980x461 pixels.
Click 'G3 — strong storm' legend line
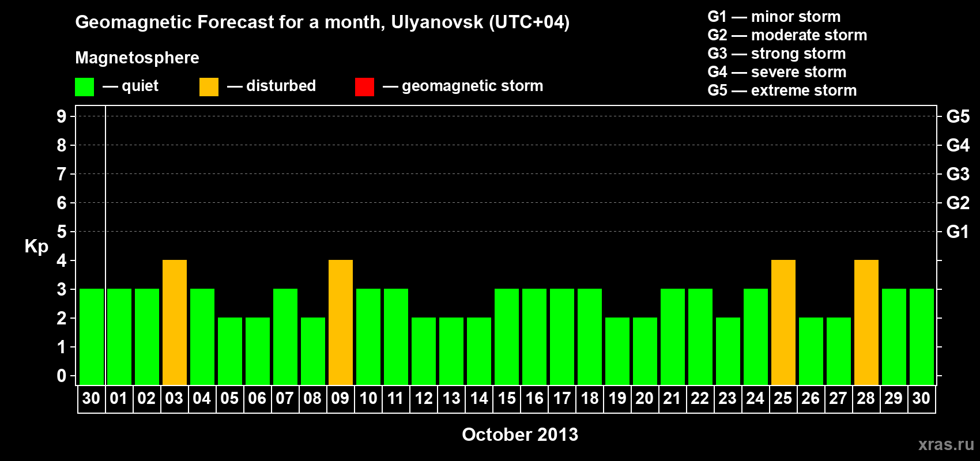tap(777, 54)
